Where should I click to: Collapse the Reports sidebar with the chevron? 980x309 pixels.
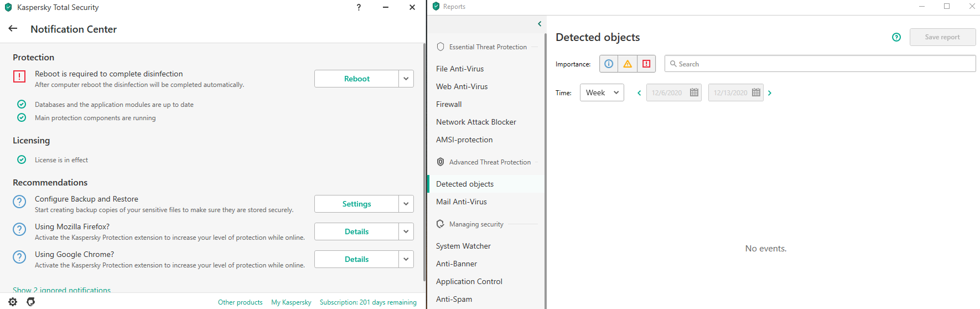pyautogui.click(x=540, y=24)
